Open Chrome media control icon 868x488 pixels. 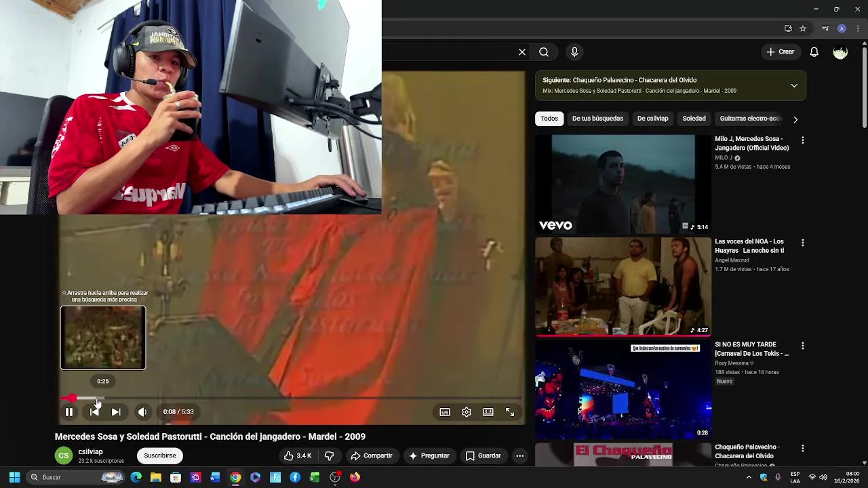pos(825,28)
